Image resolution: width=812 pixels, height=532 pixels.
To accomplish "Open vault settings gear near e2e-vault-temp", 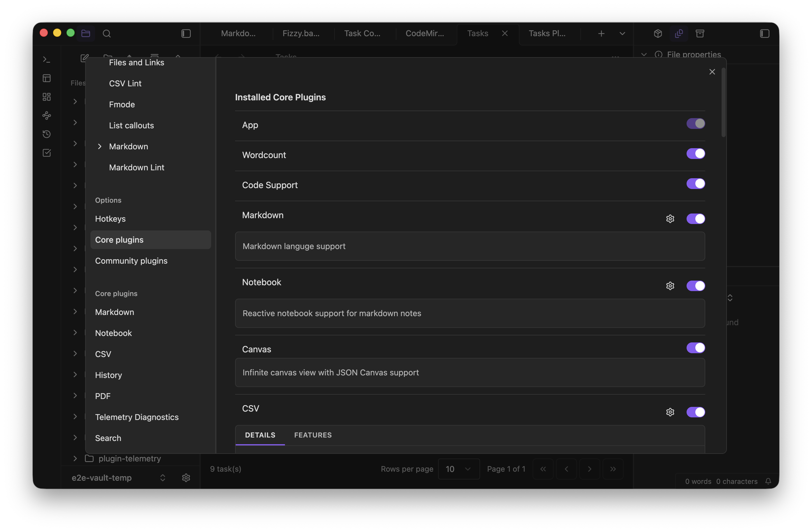I will 186,478.
